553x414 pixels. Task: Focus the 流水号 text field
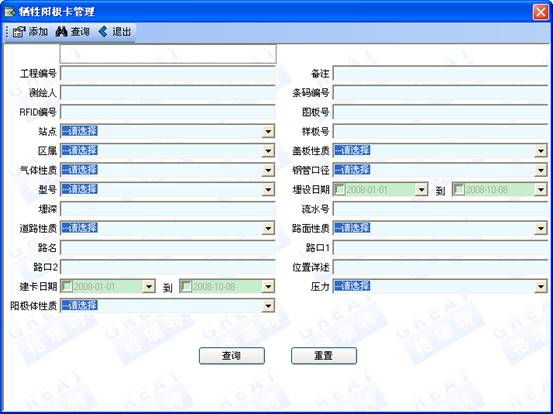click(x=440, y=209)
